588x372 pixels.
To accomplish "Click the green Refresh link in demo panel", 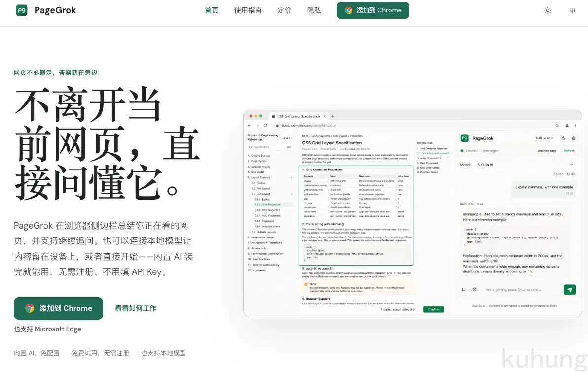I will click(x=569, y=151).
